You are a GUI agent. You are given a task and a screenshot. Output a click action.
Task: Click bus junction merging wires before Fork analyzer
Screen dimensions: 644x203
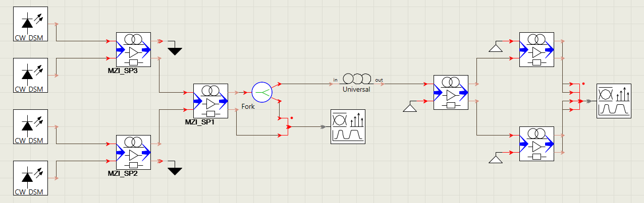288,126
